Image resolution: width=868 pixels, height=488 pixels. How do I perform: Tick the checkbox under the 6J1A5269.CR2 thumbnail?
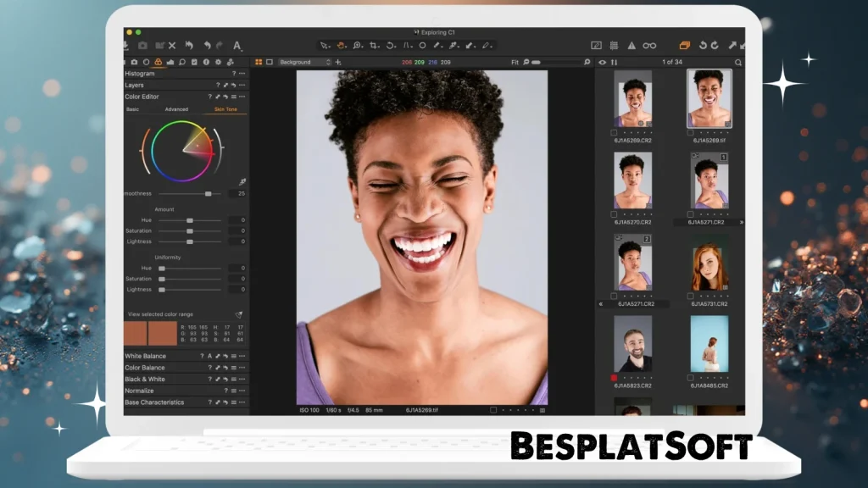point(612,132)
